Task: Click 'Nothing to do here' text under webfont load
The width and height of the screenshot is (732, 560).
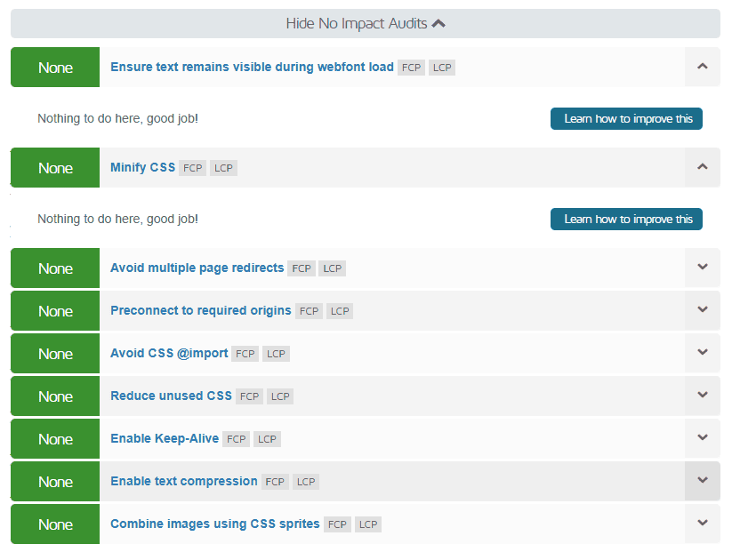Action: coord(117,118)
